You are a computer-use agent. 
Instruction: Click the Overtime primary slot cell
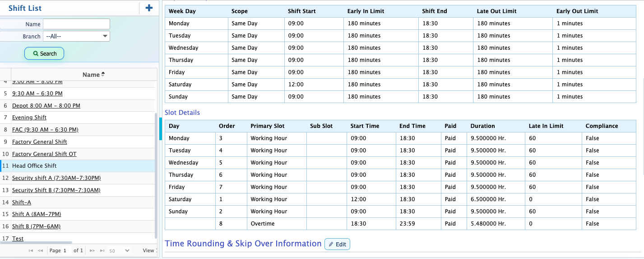coord(277,224)
